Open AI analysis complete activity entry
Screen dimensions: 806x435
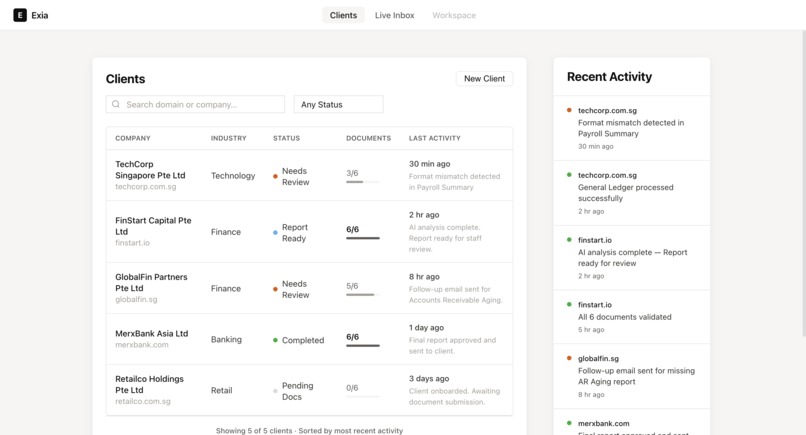coord(632,258)
